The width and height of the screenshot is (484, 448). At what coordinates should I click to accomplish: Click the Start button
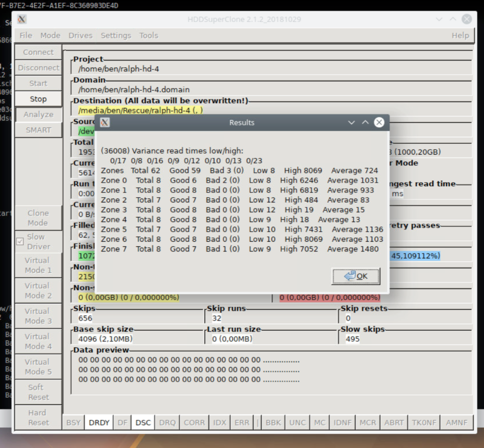pos(38,83)
